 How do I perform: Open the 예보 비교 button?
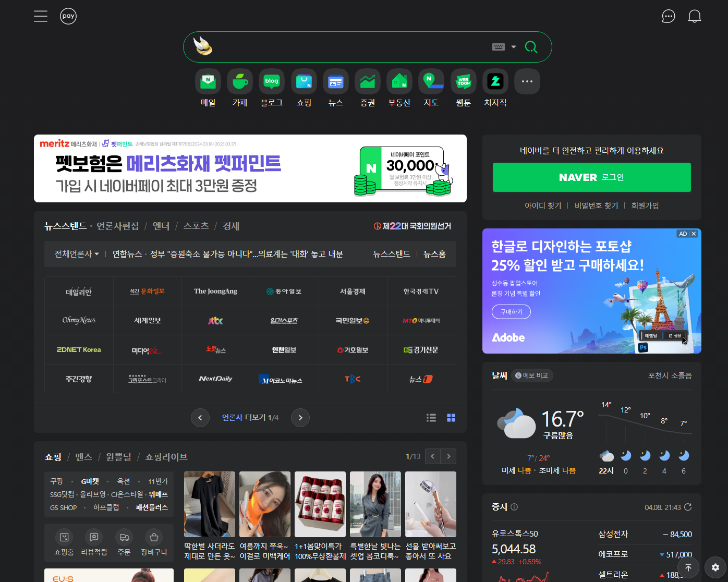[532, 375]
